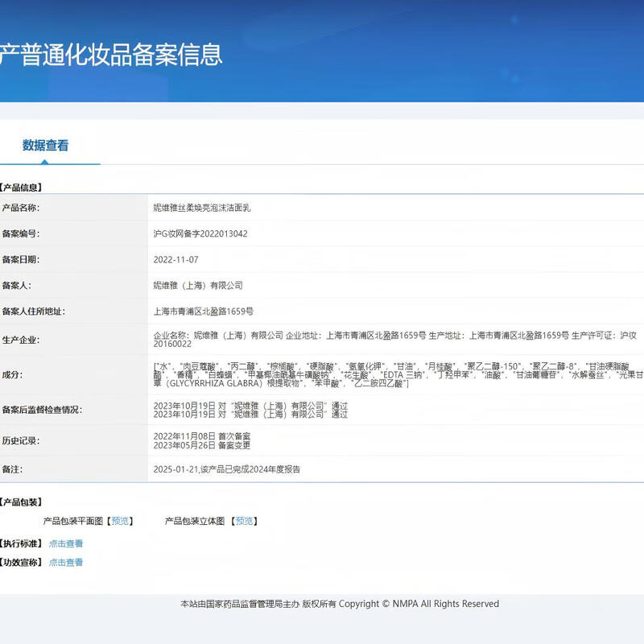
Task: Switch to the 数据查看 tab
Action: 46,146
